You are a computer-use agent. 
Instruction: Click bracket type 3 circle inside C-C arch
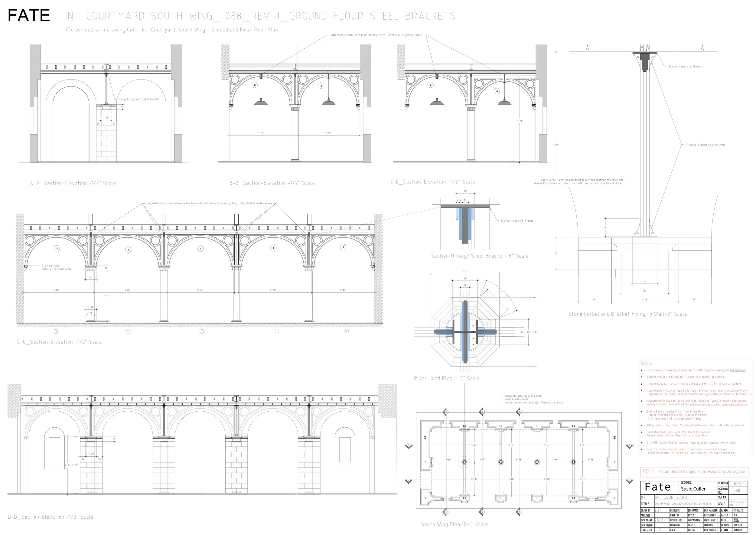(x=57, y=248)
